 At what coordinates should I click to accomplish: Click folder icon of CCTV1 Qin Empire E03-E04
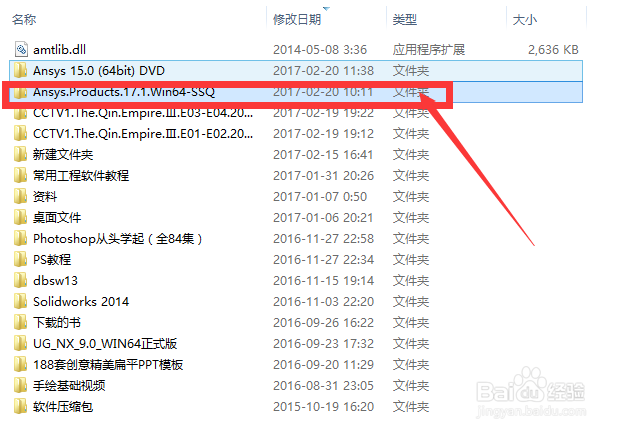[x=20, y=113]
